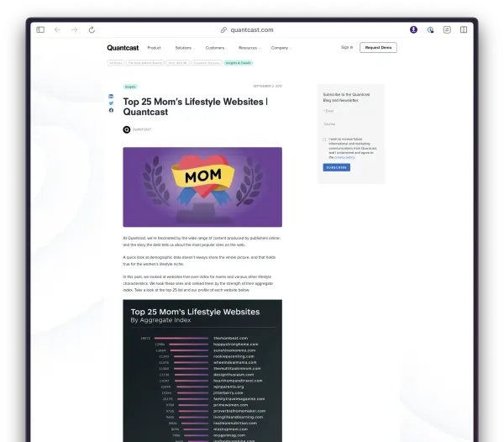The image size is (504, 442).
Task: Check the marketing communications consent checkbox
Action: pyautogui.click(x=324, y=139)
